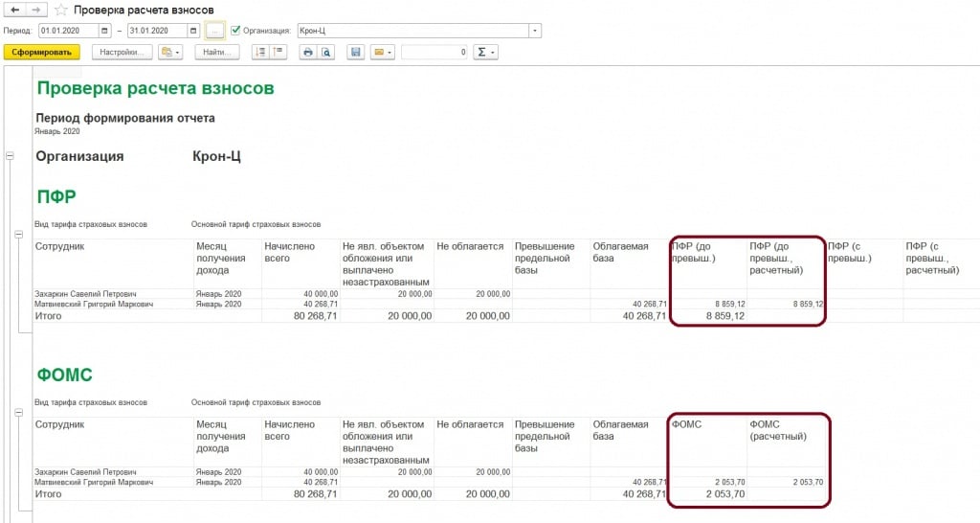Expand all report groups icon

258,52
